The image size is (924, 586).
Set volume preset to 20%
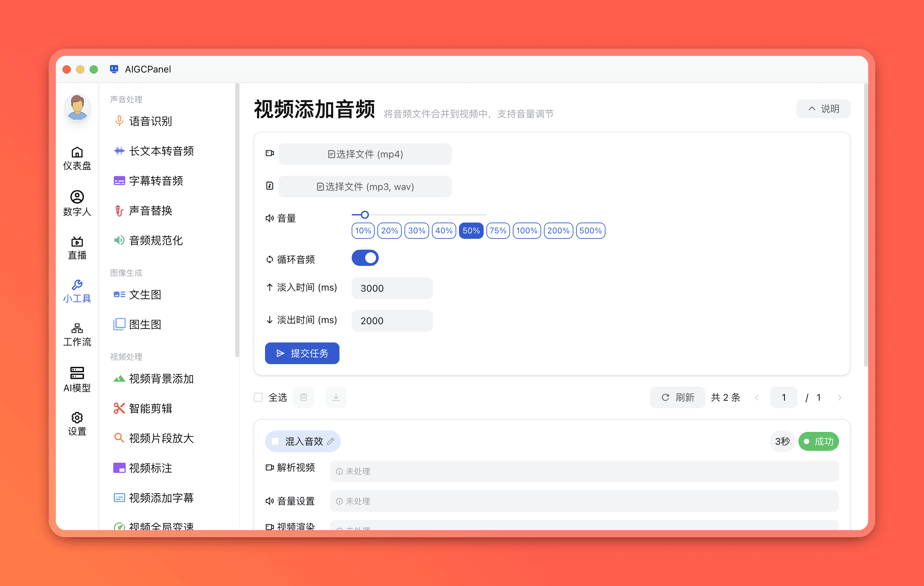390,231
